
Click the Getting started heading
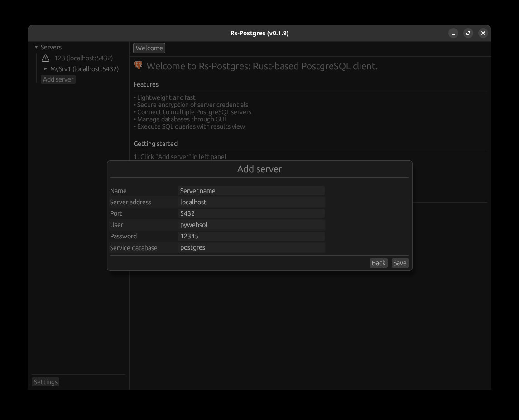(x=156, y=144)
